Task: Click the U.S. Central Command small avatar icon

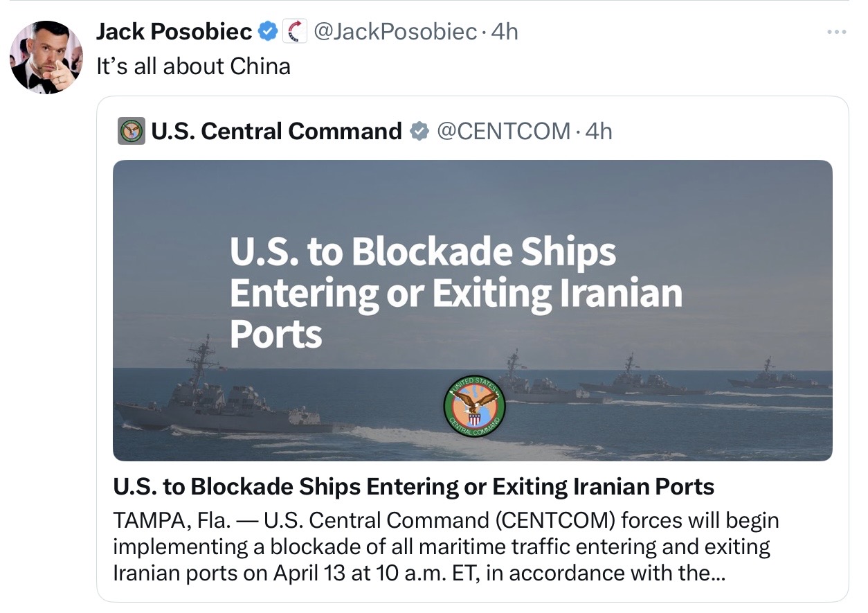Action: 131,131
